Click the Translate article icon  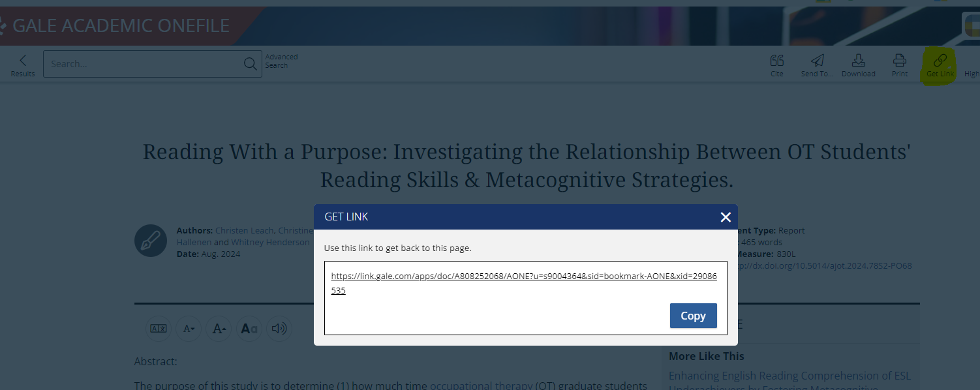click(x=159, y=329)
